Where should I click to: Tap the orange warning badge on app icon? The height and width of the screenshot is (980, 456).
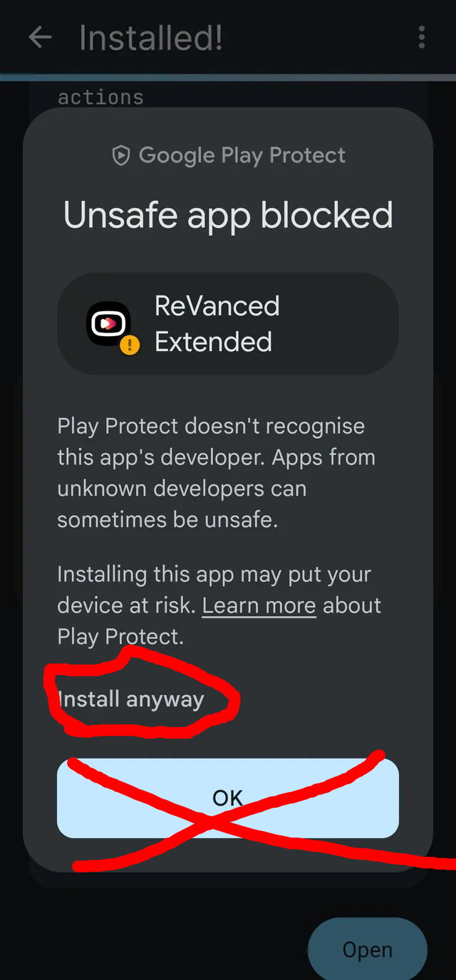coord(129,345)
